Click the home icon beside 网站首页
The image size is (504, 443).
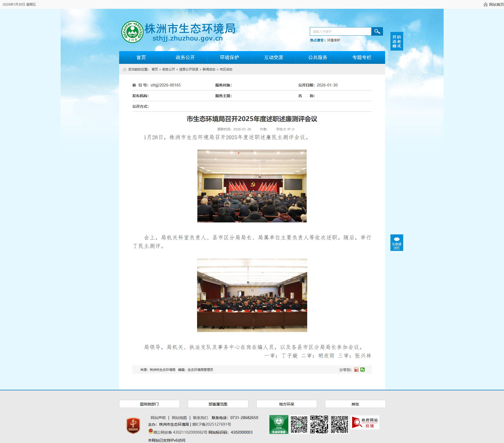485,5
